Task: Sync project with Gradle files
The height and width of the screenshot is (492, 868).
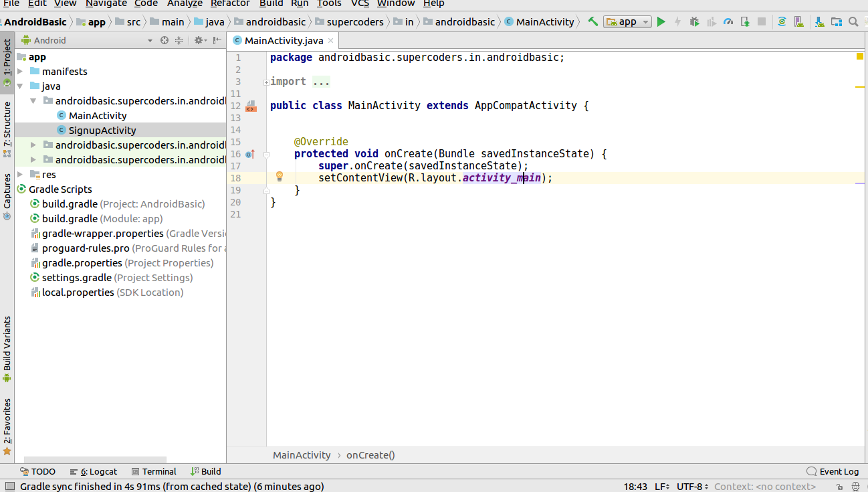Action: click(782, 21)
